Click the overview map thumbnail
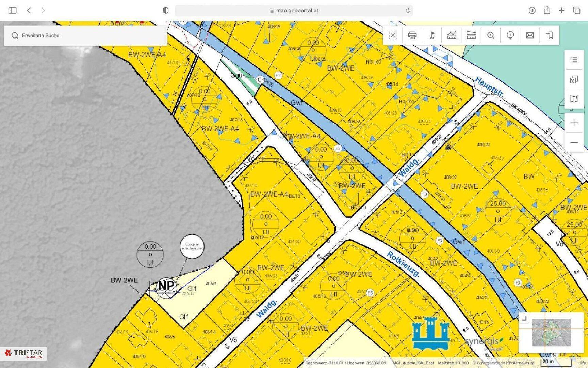The height and width of the screenshot is (368, 588). (x=551, y=333)
